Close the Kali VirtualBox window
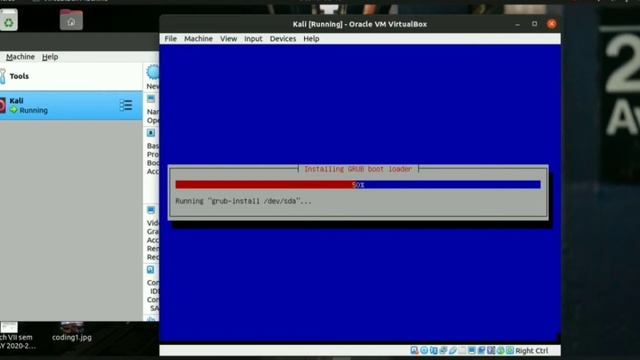Viewport: 640px width, 360px height. click(552, 24)
